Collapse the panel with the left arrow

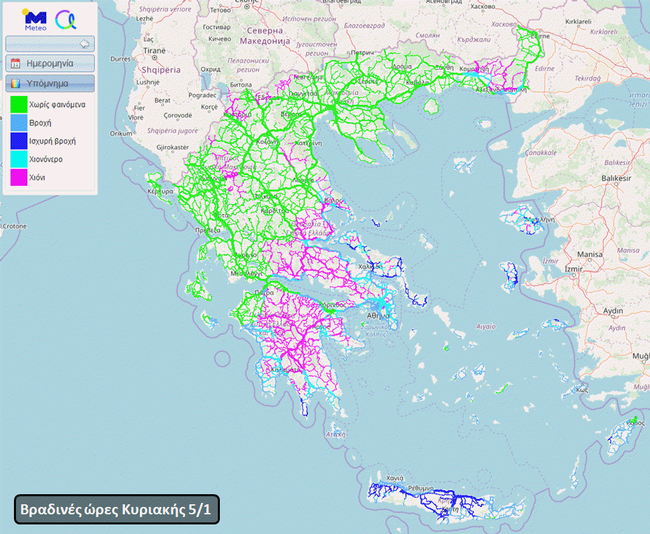click(85, 43)
